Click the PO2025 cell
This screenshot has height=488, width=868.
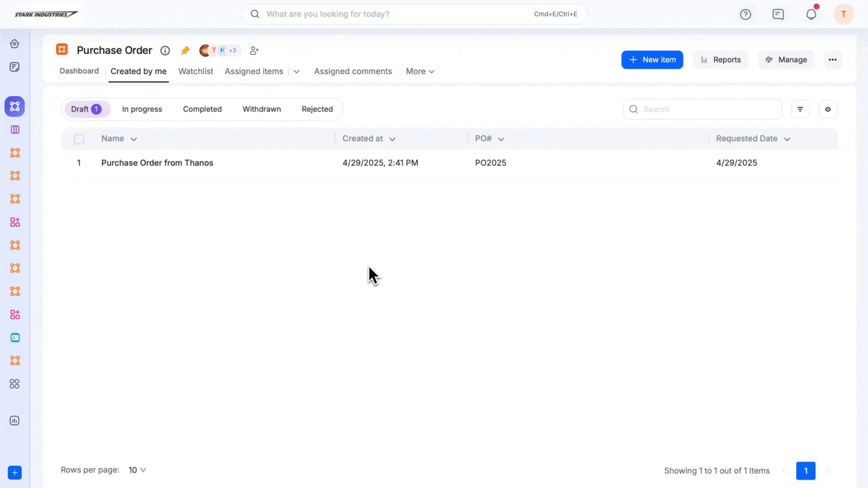[491, 163]
